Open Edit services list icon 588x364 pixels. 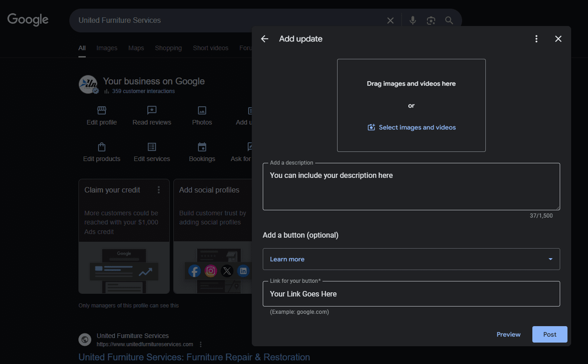(152, 147)
